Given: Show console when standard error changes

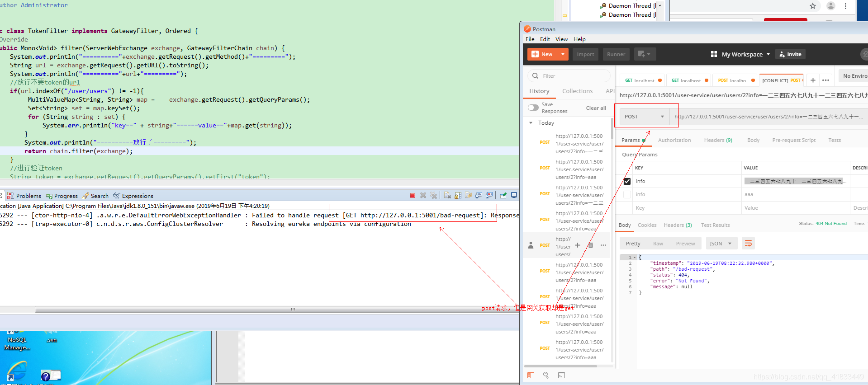Looking at the screenshot, I should [489, 196].
